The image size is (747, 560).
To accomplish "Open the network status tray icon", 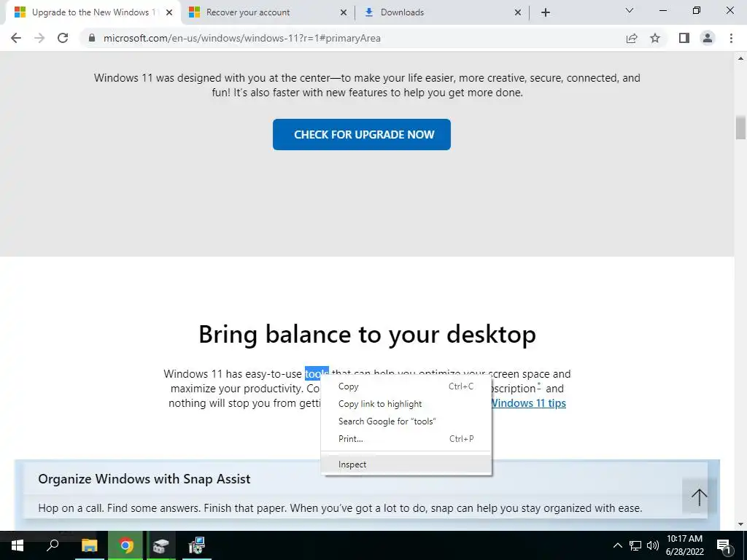I will pyautogui.click(x=635, y=545).
